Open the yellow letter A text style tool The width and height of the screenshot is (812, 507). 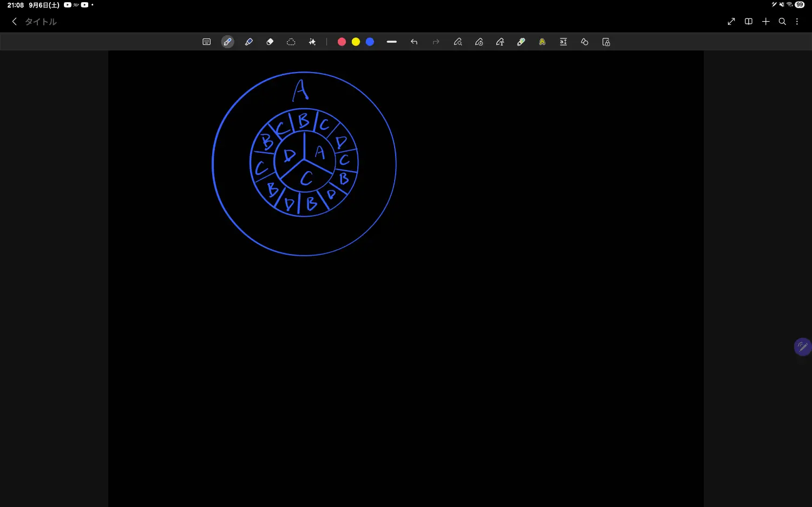542,42
